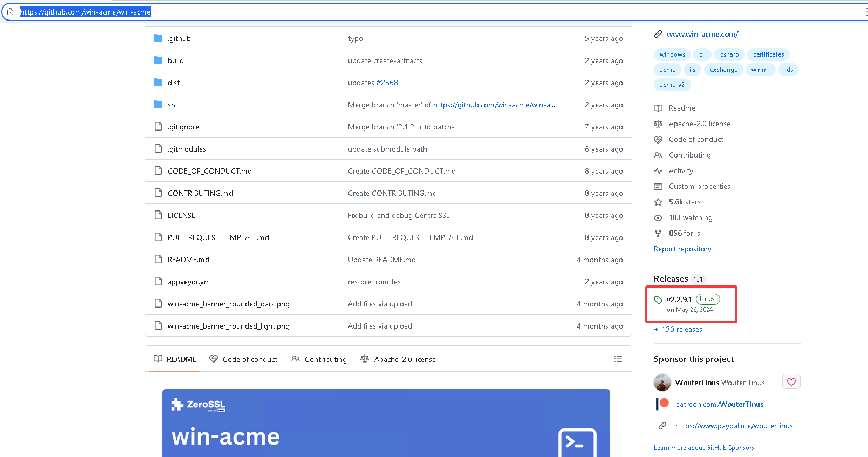Open Apache-2.0 license in sidebar
Screen dimensions: 868x457
click(700, 124)
